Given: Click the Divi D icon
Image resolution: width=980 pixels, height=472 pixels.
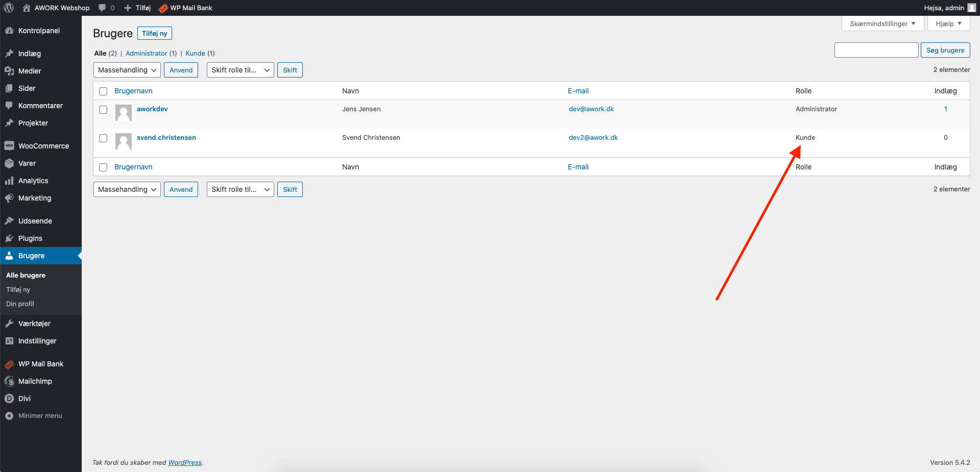Looking at the screenshot, I should pos(9,399).
